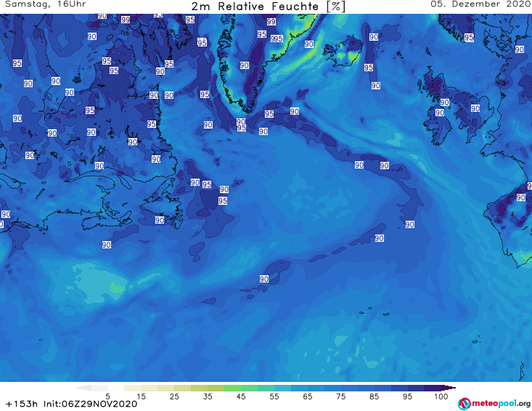This screenshot has height=411, width=532.
Task: Click the meteopool.org logo
Action: pos(494,404)
